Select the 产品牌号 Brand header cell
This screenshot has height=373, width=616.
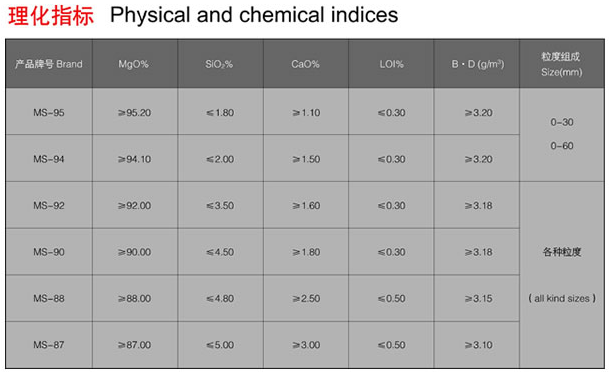[x=49, y=64]
